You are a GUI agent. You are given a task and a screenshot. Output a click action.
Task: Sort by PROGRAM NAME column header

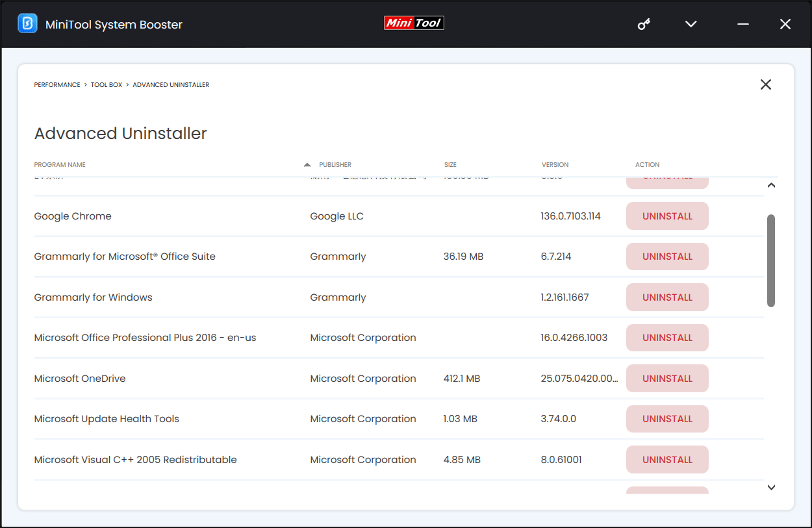[x=60, y=165]
